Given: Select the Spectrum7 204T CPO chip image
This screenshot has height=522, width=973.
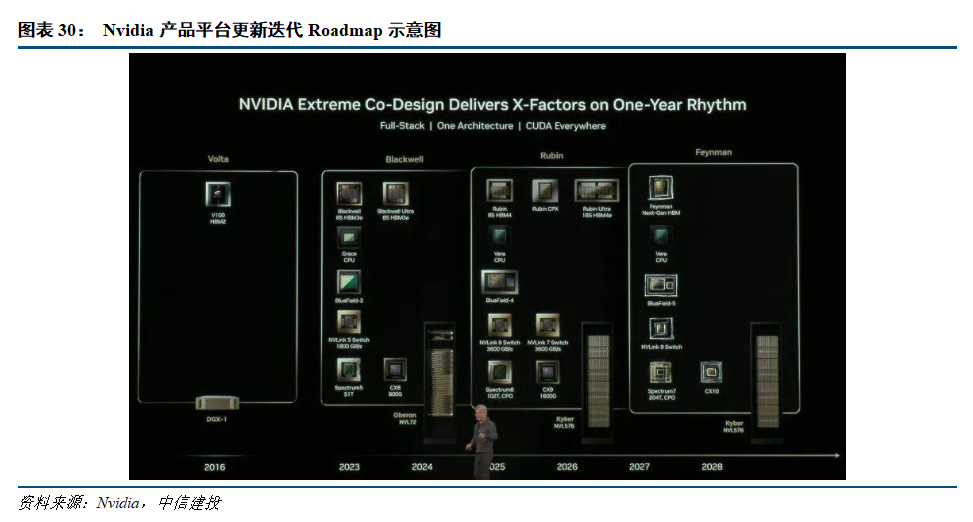Looking at the screenshot, I should click(661, 373).
